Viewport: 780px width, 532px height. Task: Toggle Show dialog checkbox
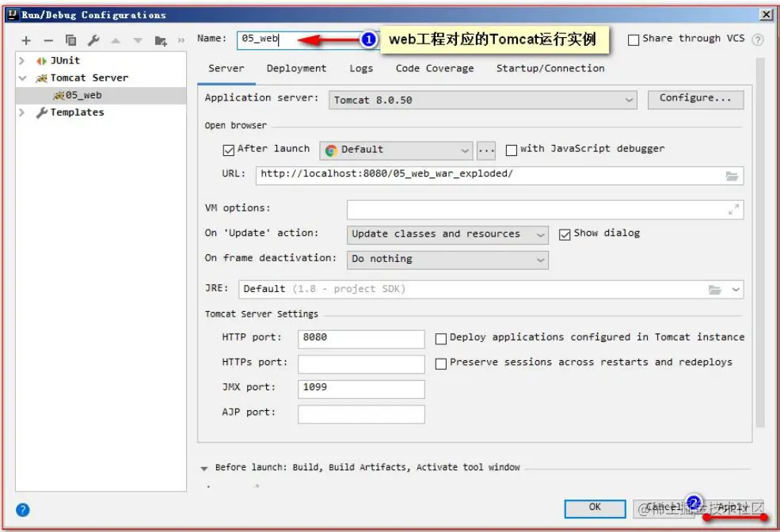pos(564,234)
